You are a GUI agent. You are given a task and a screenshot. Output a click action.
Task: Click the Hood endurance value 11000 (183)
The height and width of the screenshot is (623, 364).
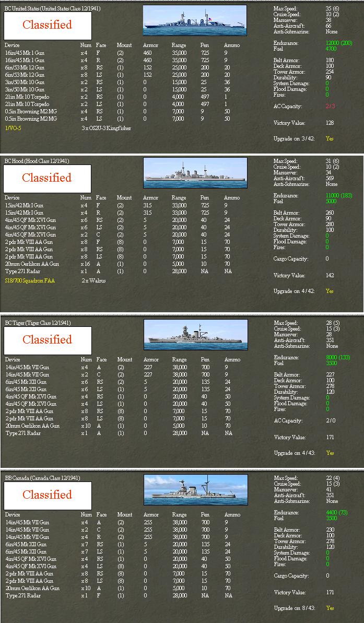click(338, 195)
